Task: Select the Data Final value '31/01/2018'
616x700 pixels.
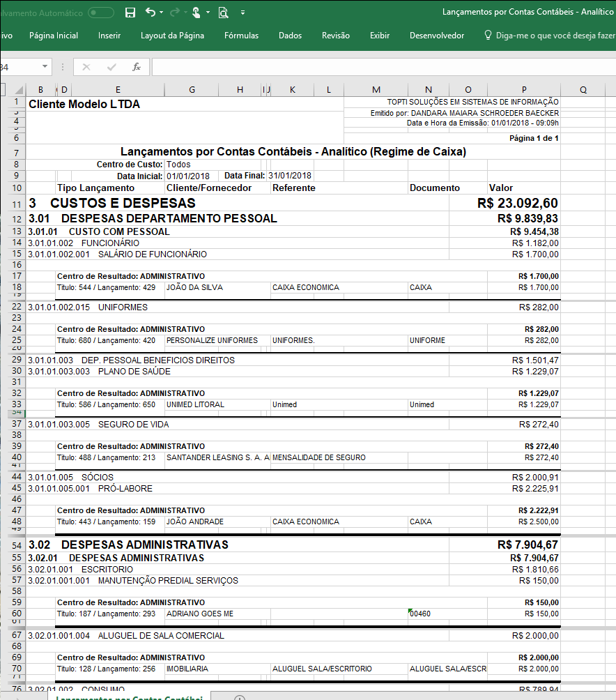Action: (290, 176)
